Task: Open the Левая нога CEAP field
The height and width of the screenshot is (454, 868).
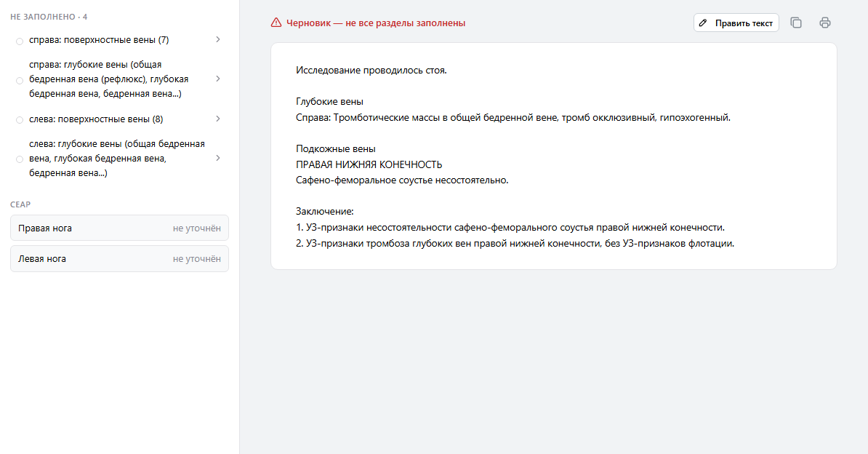Action: 119,258
